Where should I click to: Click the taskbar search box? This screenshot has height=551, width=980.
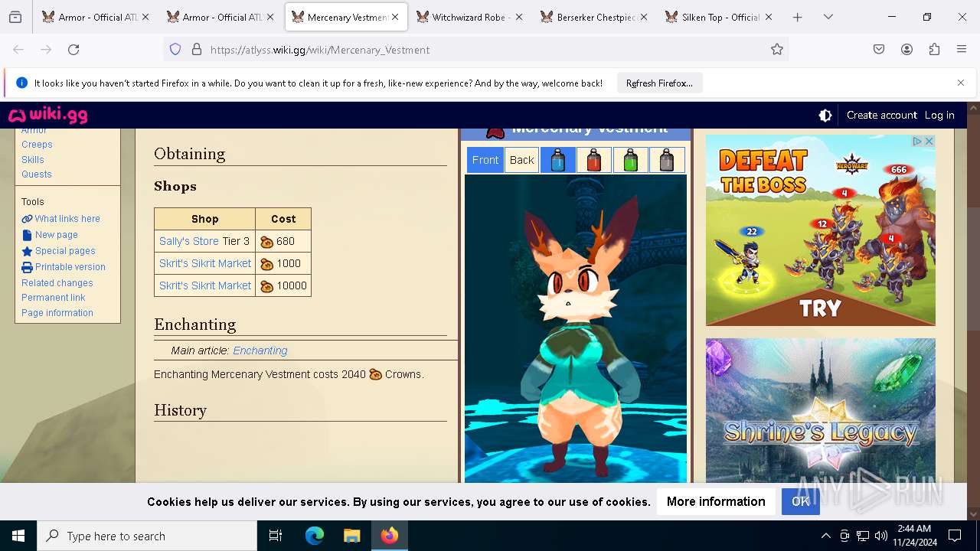[x=147, y=536]
